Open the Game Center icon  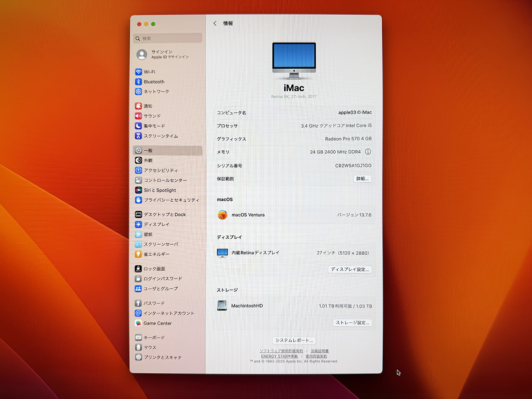pyautogui.click(x=139, y=323)
